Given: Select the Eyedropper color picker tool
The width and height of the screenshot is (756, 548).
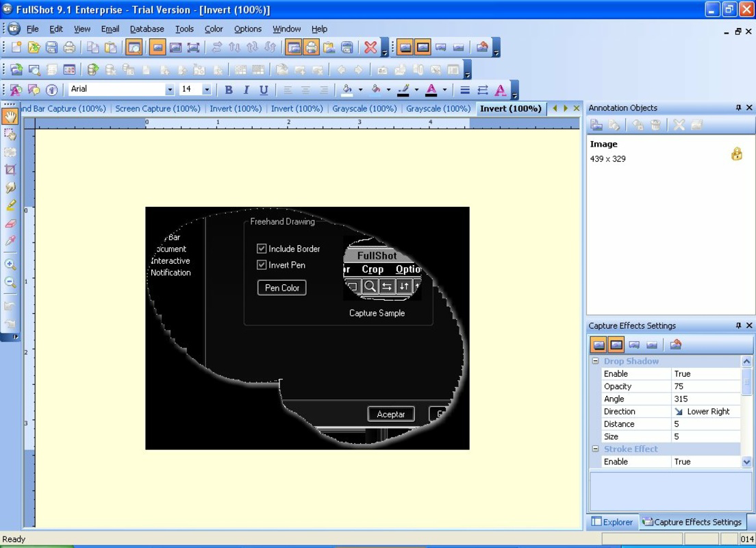Looking at the screenshot, I should point(10,240).
